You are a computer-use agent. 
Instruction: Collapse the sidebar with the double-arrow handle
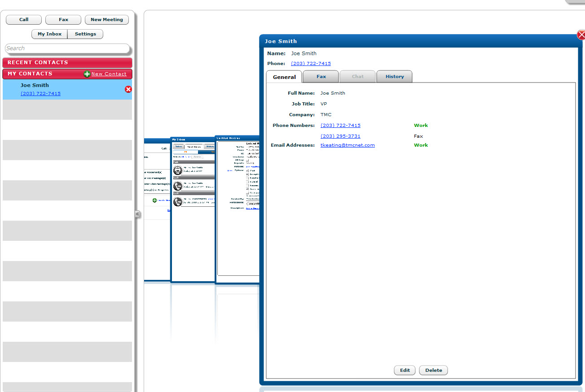pos(137,214)
